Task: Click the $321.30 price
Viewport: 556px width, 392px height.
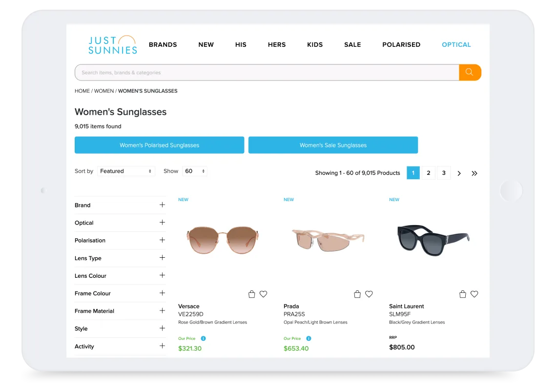Action: tap(190, 349)
